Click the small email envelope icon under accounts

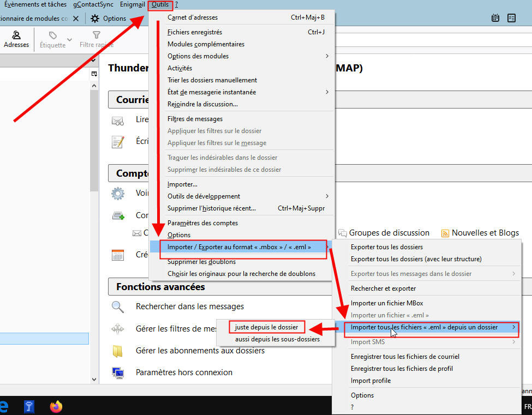click(x=137, y=233)
